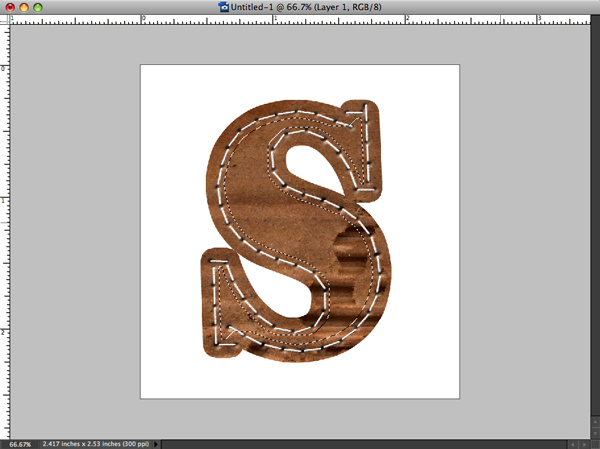The height and width of the screenshot is (449, 600).
Task: Click the ruler origin corner box
Action: [x=5, y=19]
